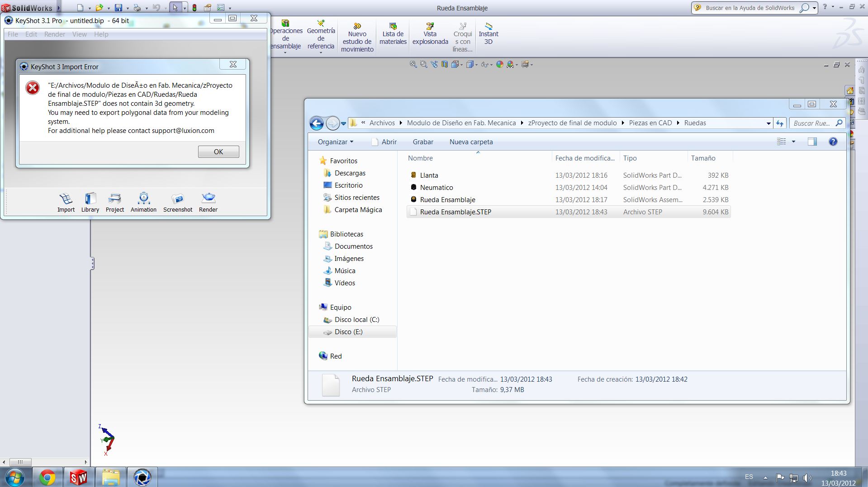This screenshot has height=487, width=868.
Task: Open the KeyShot Project panel
Action: coord(115,202)
